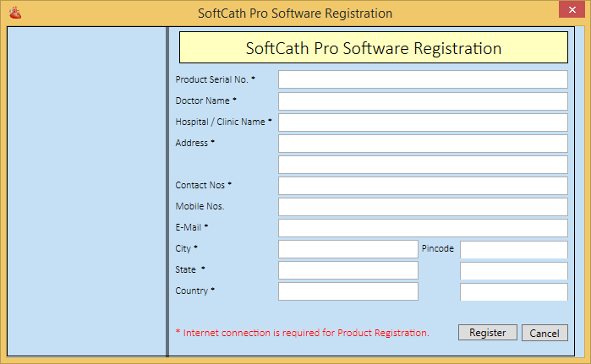Focus the State input field
This screenshot has width=591, height=364.
(347, 270)
